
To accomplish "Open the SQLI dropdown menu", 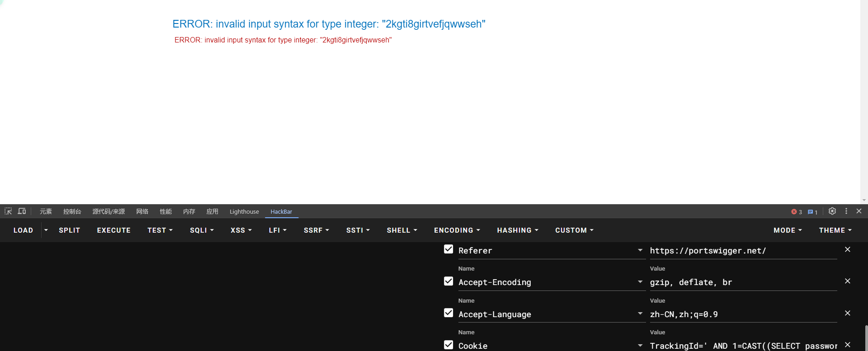I will pyautogui.click(x=202, y=230).
